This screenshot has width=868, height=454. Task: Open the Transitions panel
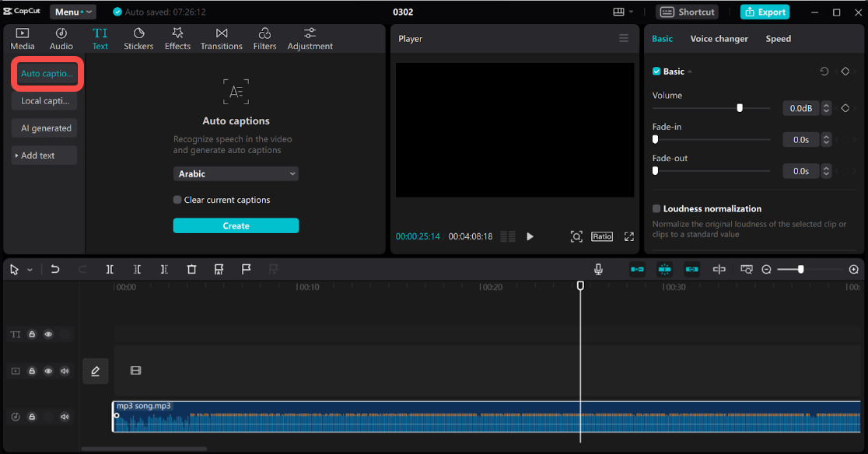(x=222, y=39)
